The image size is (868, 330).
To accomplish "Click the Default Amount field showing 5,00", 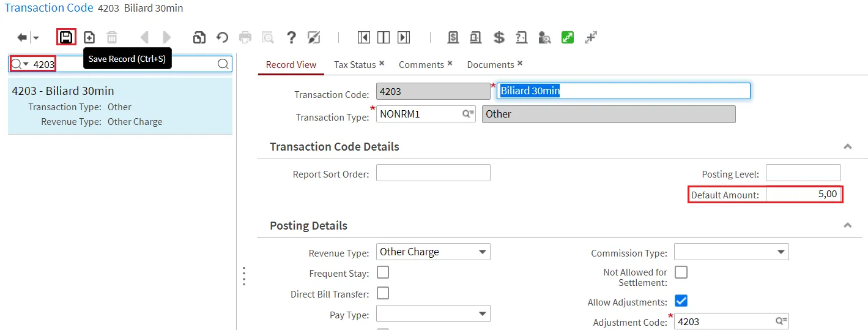I will click(803, 194).
